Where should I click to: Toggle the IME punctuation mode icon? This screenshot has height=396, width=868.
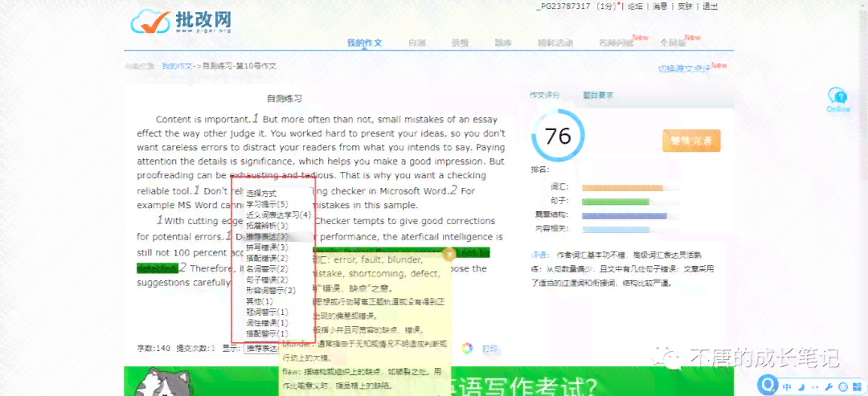click(x=815, y=386)
